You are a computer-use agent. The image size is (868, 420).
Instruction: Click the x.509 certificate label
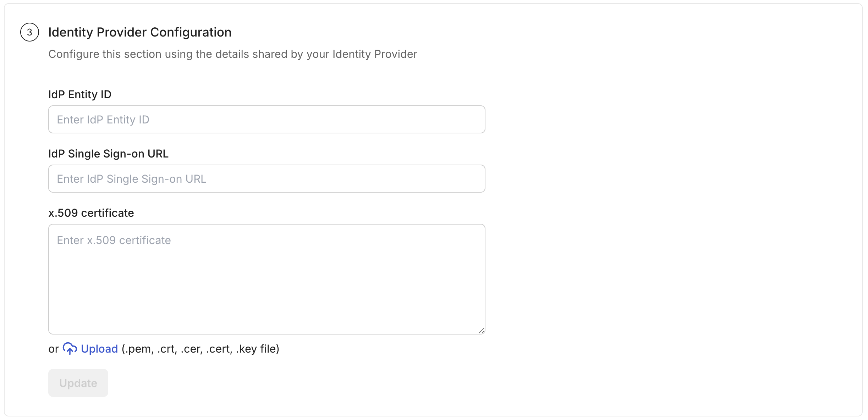(91, 213)
